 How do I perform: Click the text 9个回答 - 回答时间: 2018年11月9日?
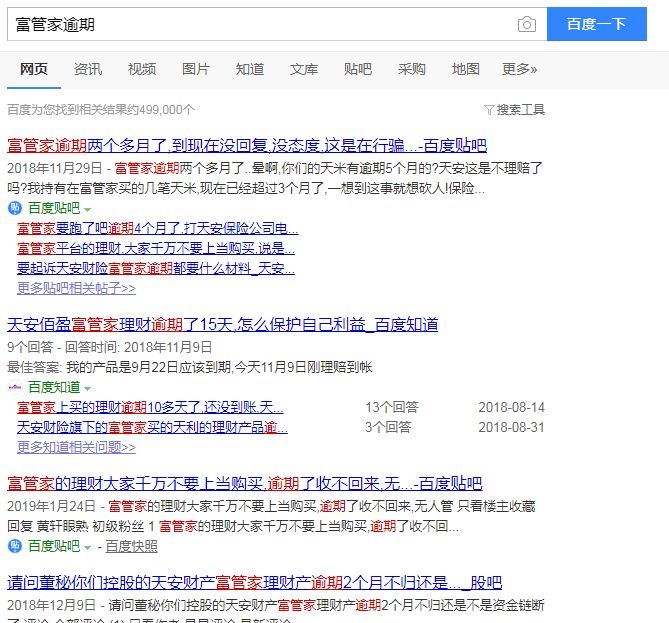(x=110, y=347)
